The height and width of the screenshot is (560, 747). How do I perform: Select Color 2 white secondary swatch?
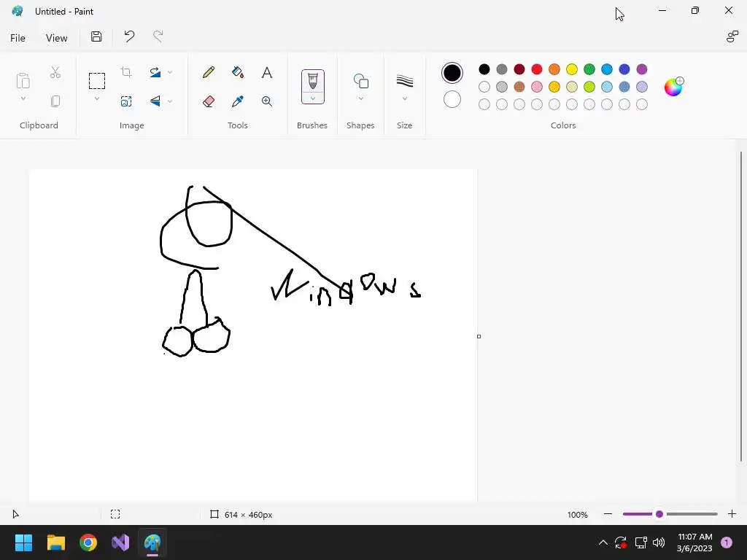point(452,99)
